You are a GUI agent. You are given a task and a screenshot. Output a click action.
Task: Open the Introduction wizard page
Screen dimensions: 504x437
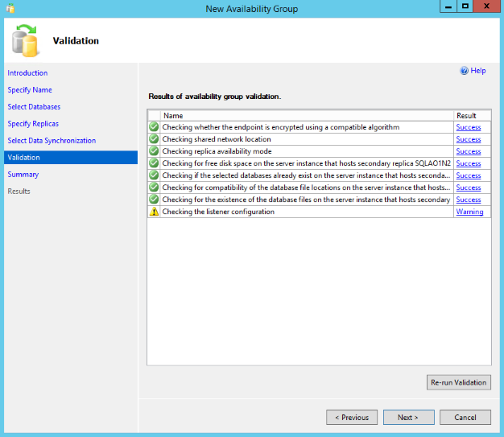coord(27,73)
